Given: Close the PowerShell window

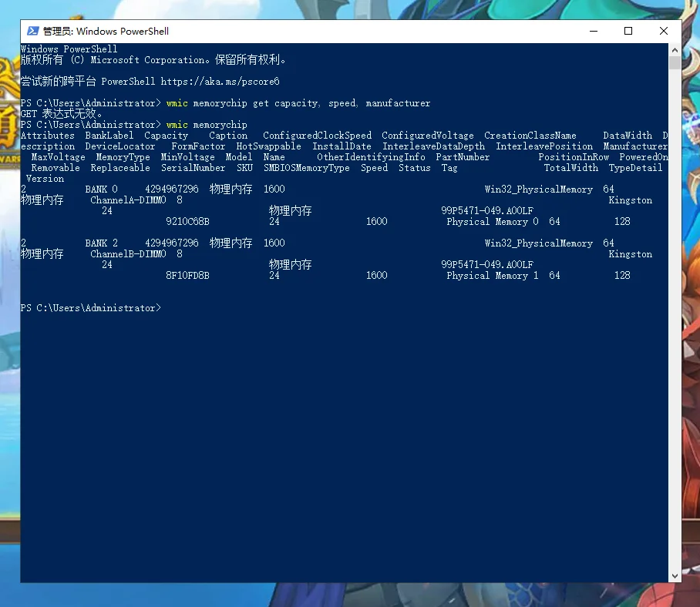Looking at the screenshot, I should point(664,31).
